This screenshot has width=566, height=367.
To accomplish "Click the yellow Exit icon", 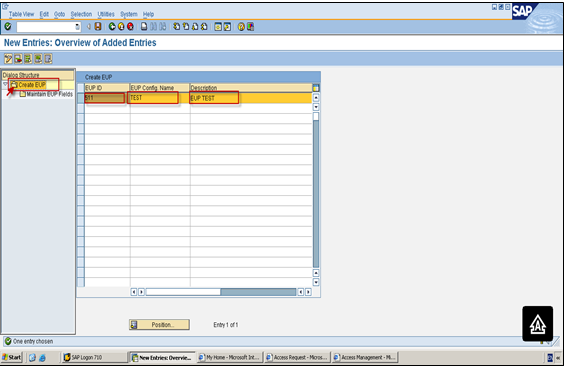I will [121, 26].
